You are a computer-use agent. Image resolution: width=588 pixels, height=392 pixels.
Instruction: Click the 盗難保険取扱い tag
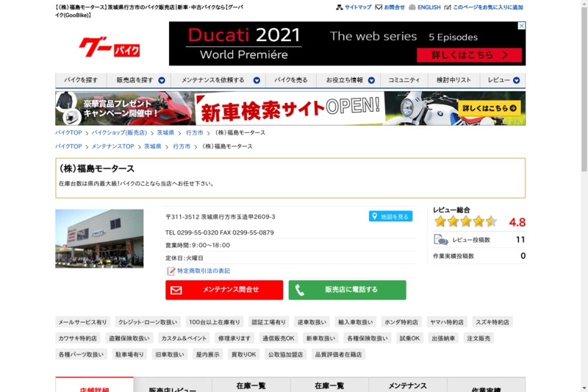point(129,338)
